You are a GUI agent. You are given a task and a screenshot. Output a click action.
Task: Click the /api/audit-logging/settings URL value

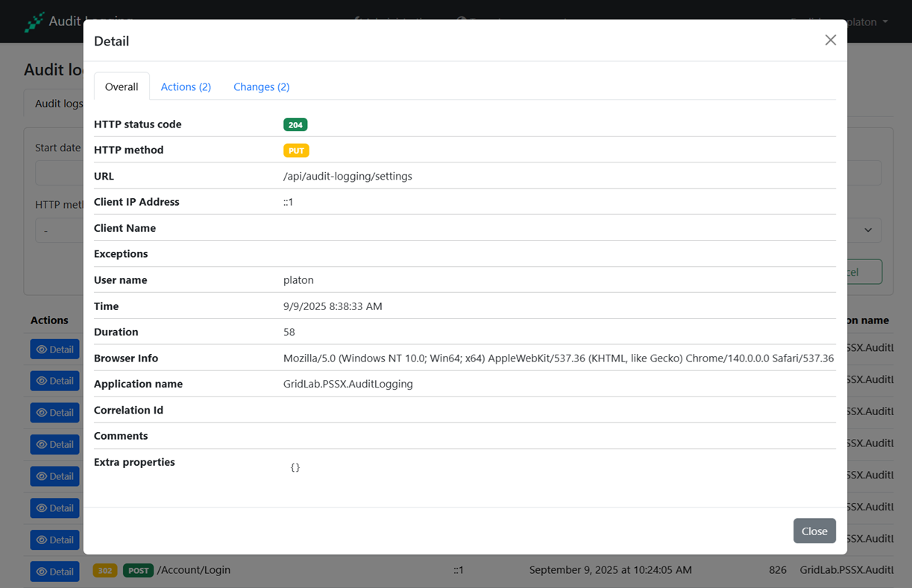[x=347, y=177]
